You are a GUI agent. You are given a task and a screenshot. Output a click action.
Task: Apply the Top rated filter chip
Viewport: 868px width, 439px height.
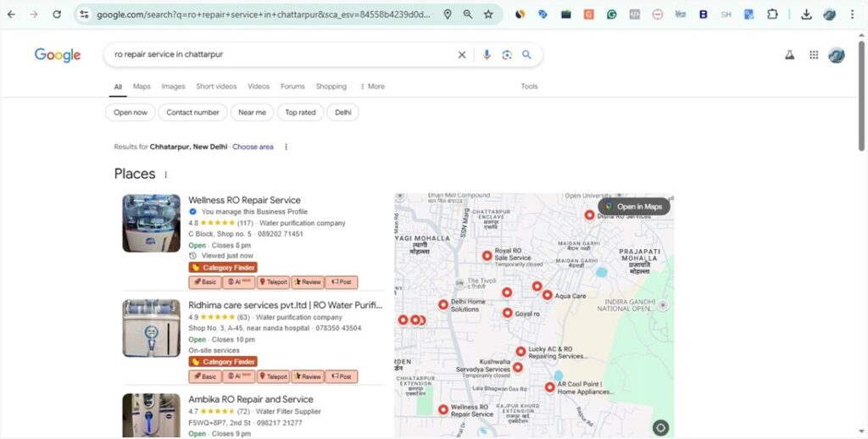(301, 113)
